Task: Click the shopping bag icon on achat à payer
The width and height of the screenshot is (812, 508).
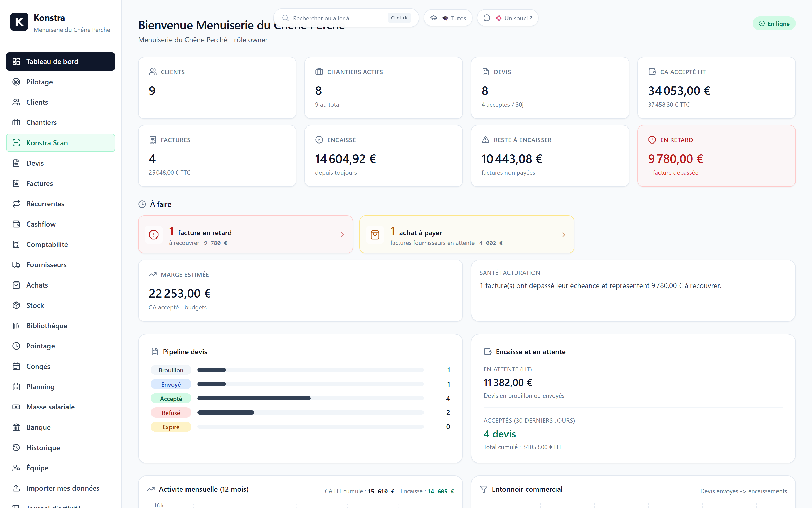Action: tap(375, 234)
